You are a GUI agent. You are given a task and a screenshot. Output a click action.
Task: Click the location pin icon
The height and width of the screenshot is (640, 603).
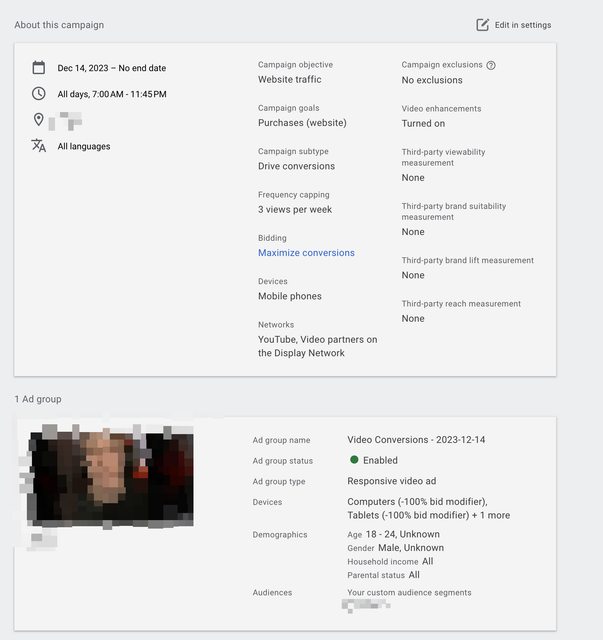coord(39,120)
